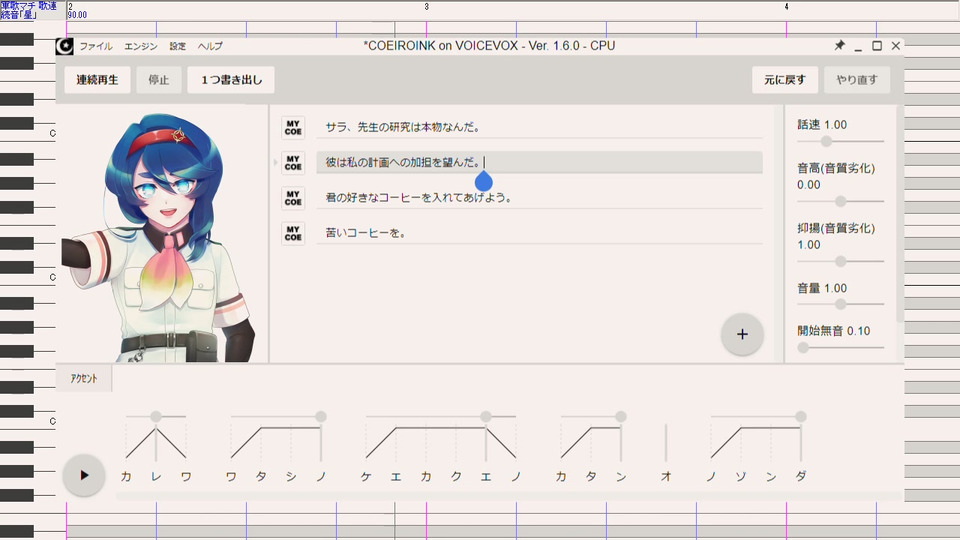Click the accent join line before オ
The width and height of the screenshot is (960, 540).
(666, 442)
